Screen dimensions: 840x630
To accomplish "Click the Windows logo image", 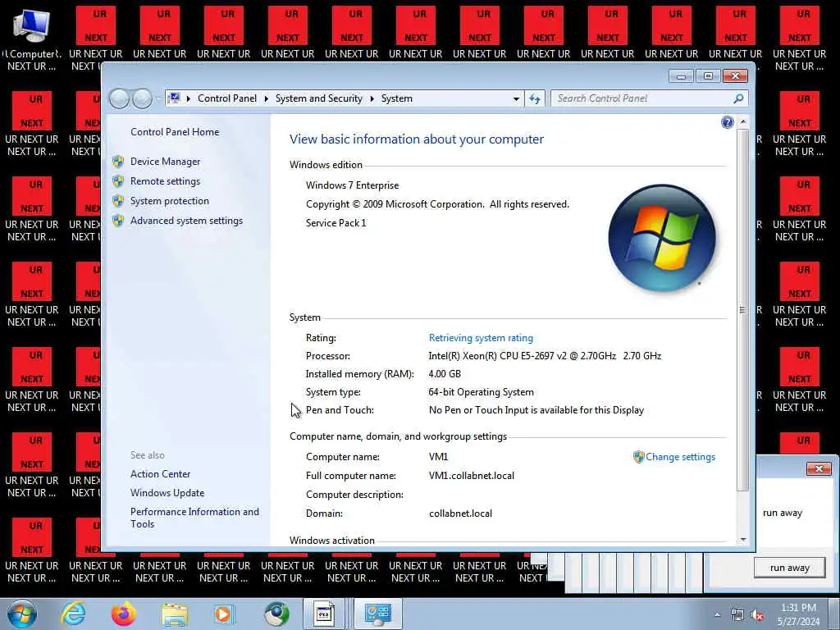I will (x=662, y=238).
